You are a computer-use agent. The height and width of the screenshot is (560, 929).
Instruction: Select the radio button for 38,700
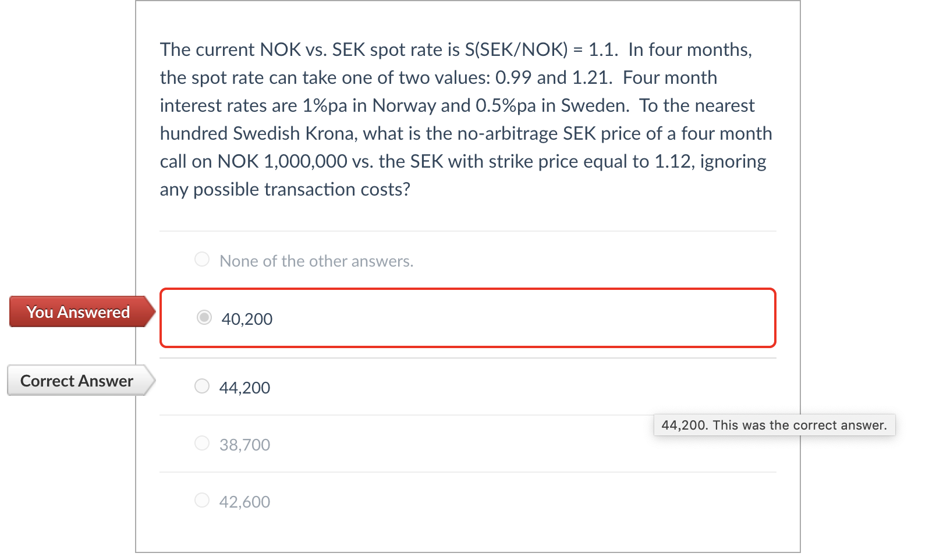coord(202,442)
